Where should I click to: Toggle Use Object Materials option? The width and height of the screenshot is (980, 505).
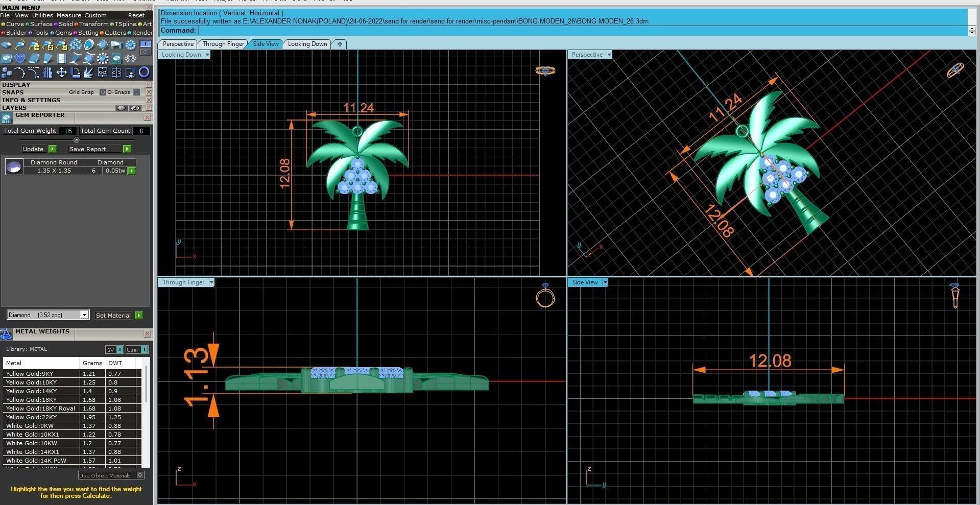111,475
